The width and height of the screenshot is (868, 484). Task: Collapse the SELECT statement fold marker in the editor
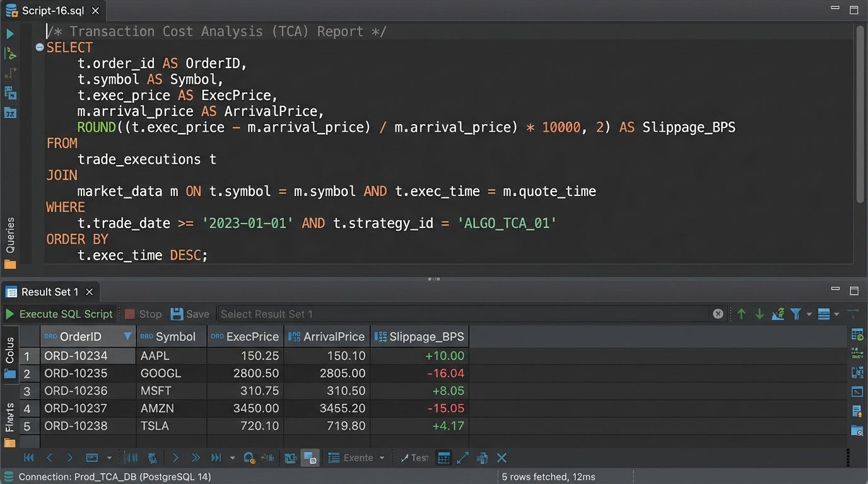(39, 47)
